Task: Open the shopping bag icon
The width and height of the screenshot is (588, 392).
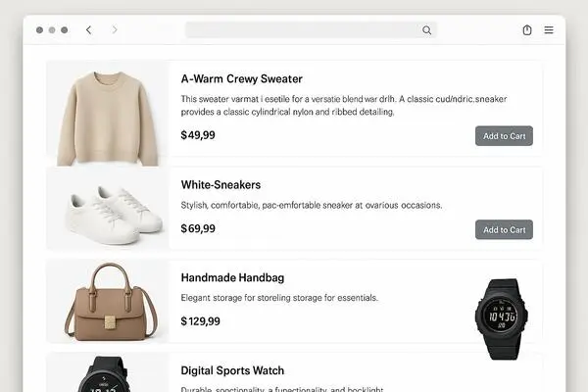Action: pyautogui.click(x=527, y=30)
